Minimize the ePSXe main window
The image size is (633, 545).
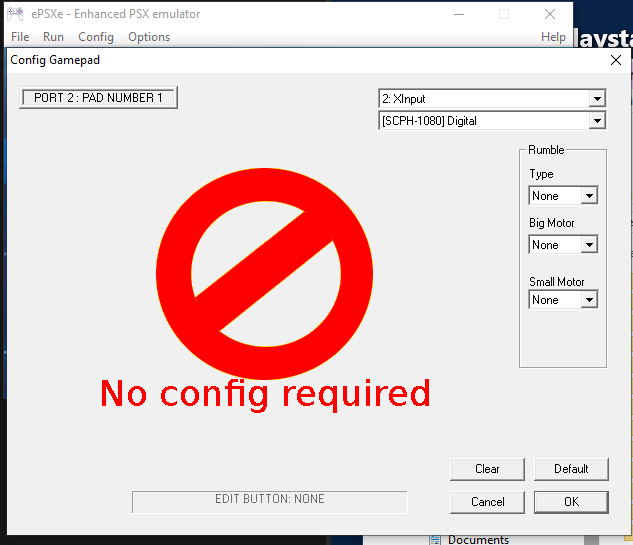[x=459, y=14]
